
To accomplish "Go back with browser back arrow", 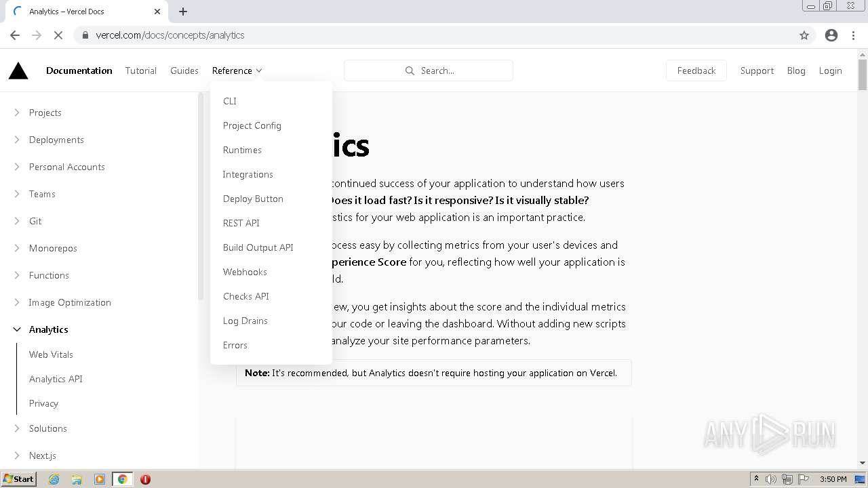I will coord(15,35).
